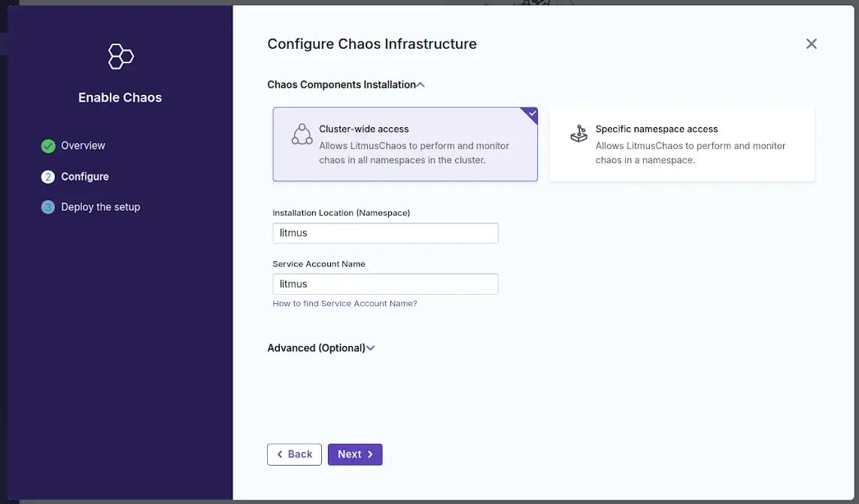Select Cluster-wide access option card
Viewport: 859px width, 504px height.
click(405, 144)
